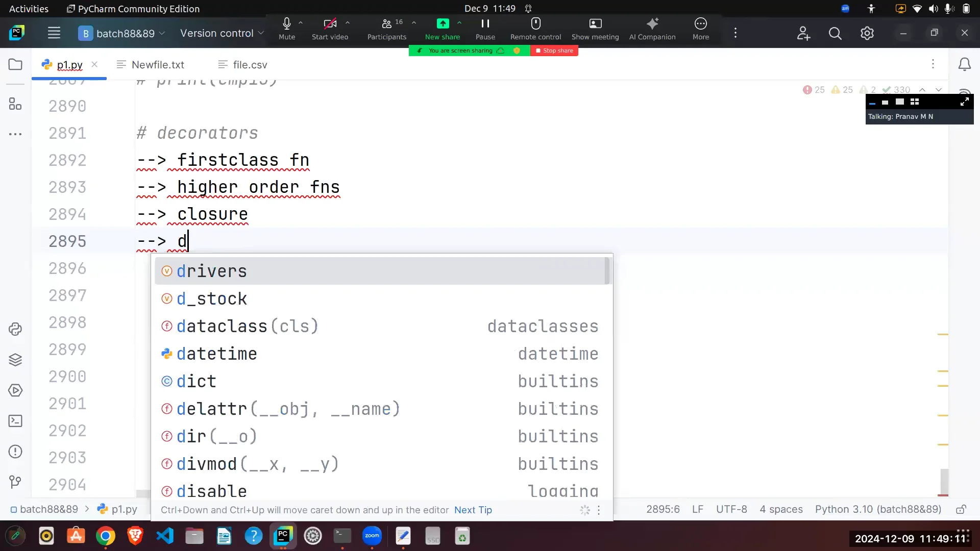Viewport: 980px width, 551px height.
Task: Open the PyCharm main menu
Action: tap(54, 33)
